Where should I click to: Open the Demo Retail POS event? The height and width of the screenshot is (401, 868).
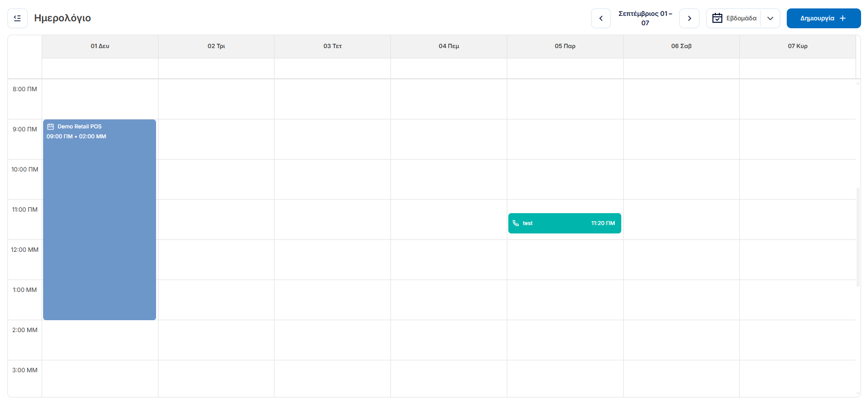(100, 220)
